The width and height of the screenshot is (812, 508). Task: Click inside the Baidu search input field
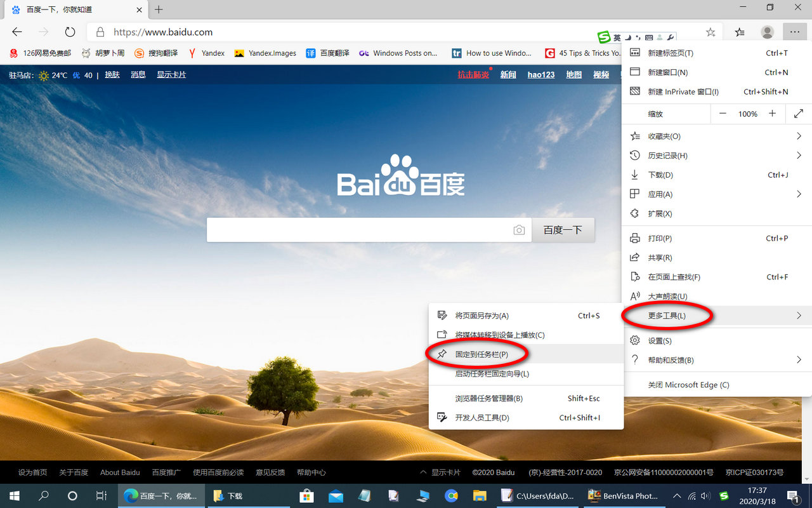[362, 230]
